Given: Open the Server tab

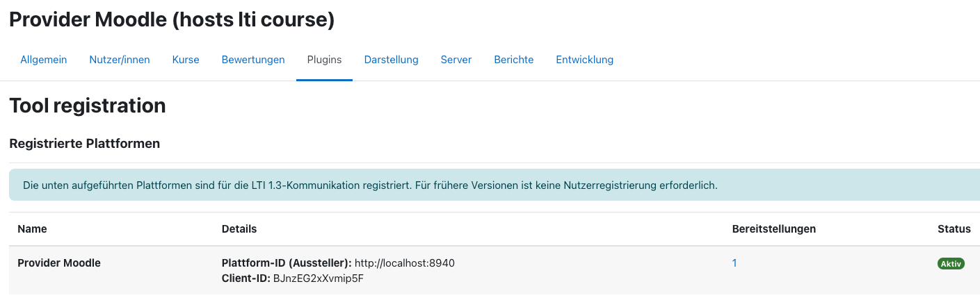Looking at the screenshot, I should click(x=456, y=60).
